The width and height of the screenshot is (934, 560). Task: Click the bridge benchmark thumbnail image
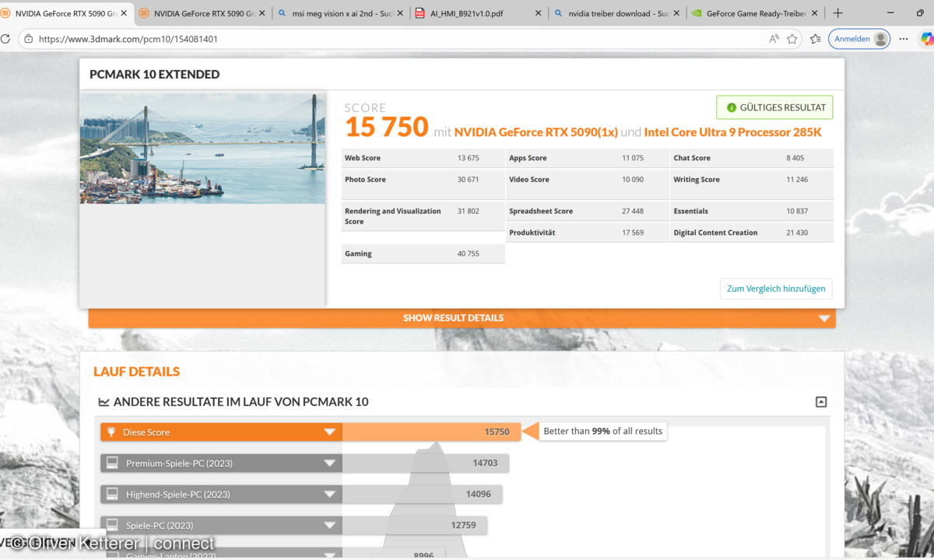click(x=202, y=149)
